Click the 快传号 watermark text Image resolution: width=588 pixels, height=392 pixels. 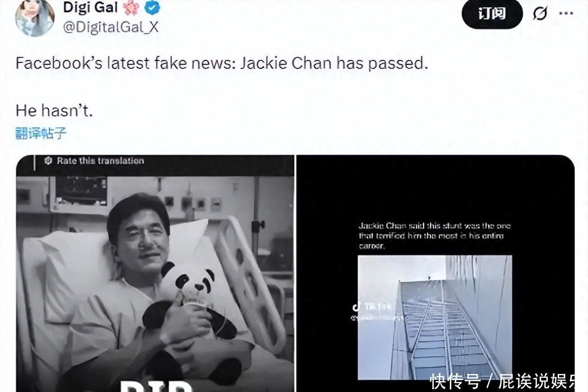[x=455, y=381]
